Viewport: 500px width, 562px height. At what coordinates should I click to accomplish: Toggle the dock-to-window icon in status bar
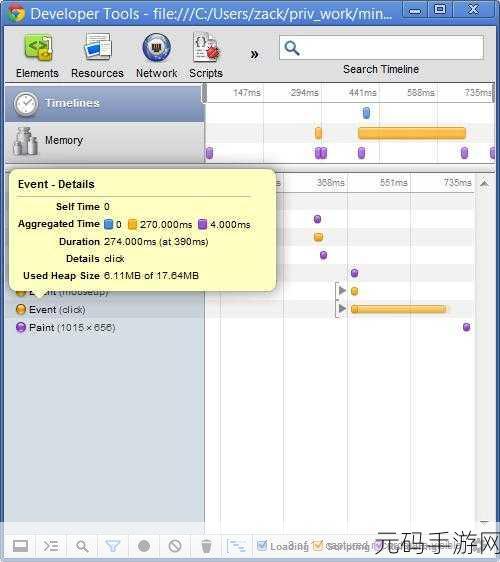(x=20, y=546)
